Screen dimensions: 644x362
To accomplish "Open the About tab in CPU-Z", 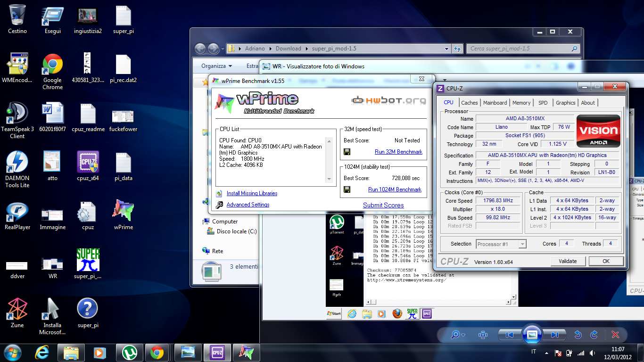I will (x=588, y=102).
